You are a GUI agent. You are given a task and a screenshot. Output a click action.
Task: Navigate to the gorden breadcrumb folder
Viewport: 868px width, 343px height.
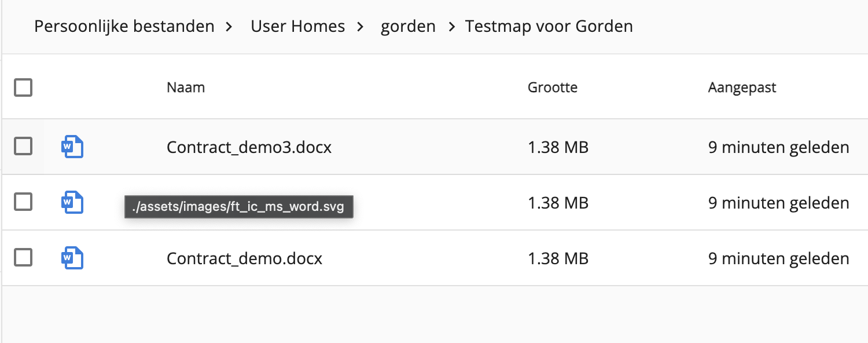(x=408, y=27)
